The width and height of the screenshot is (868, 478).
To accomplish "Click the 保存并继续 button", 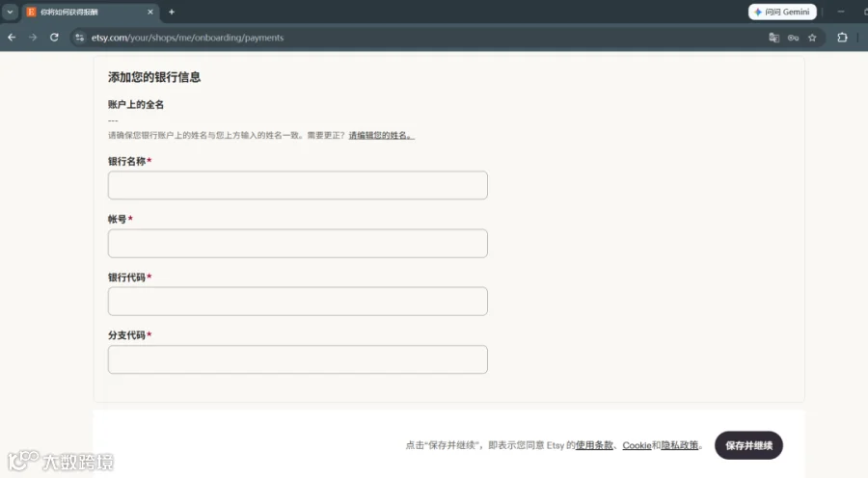I will [x=748, y=445].
